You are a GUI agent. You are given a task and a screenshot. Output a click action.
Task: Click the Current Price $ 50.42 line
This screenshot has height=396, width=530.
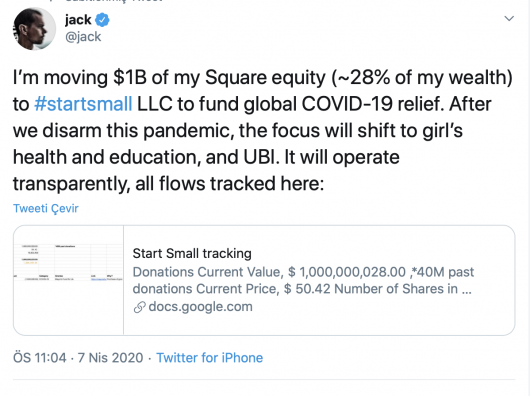(302, 289)
